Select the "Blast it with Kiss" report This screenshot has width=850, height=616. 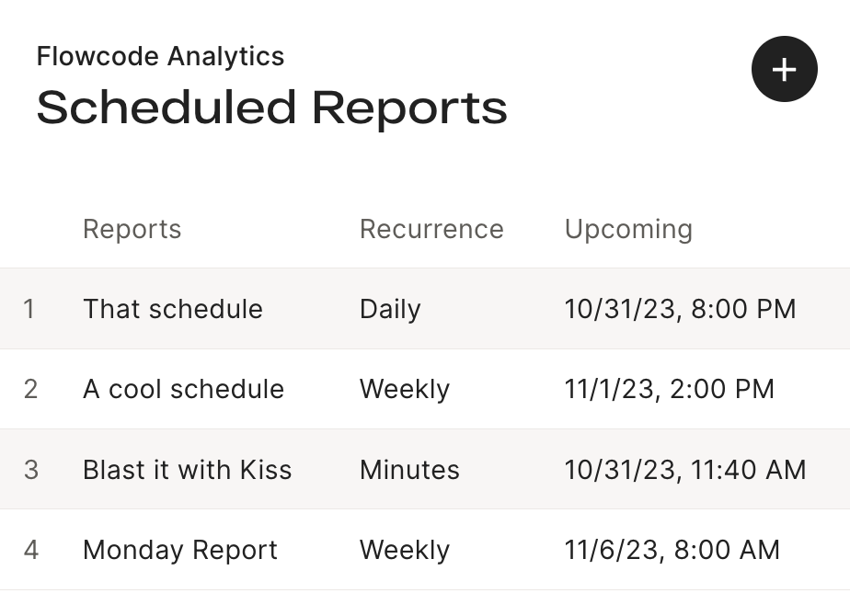[x=187, y=470]
